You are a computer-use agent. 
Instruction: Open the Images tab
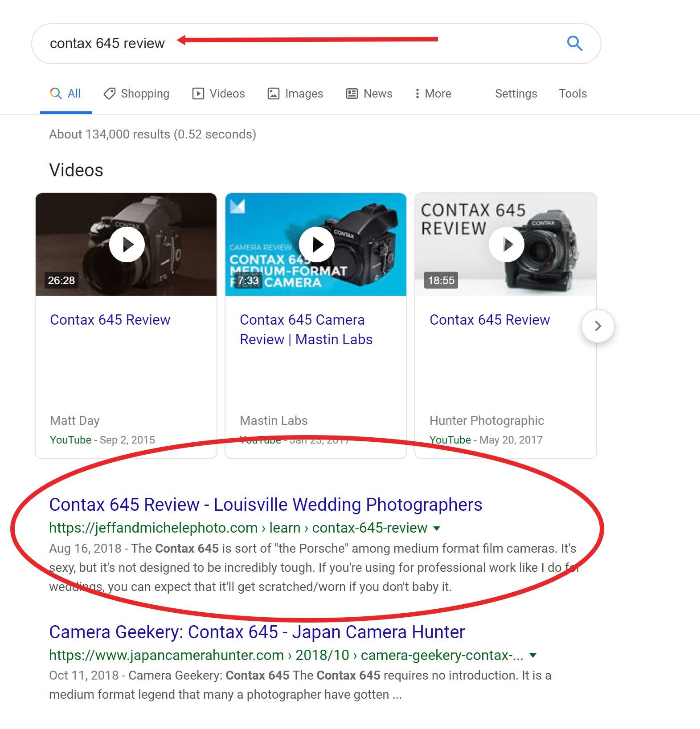tap(295, 94)
